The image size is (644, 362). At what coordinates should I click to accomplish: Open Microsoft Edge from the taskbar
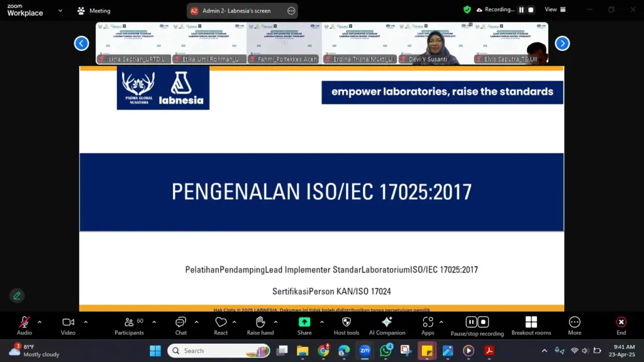click(344, 351)
